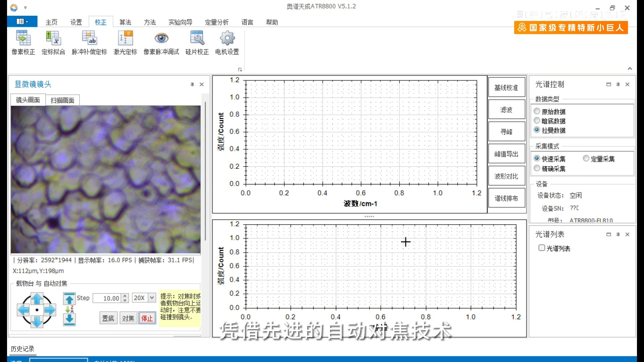The width and height of the screenshot is (644, 362).
Task: Click the microscope camera live image
Action: click(106, 179)
